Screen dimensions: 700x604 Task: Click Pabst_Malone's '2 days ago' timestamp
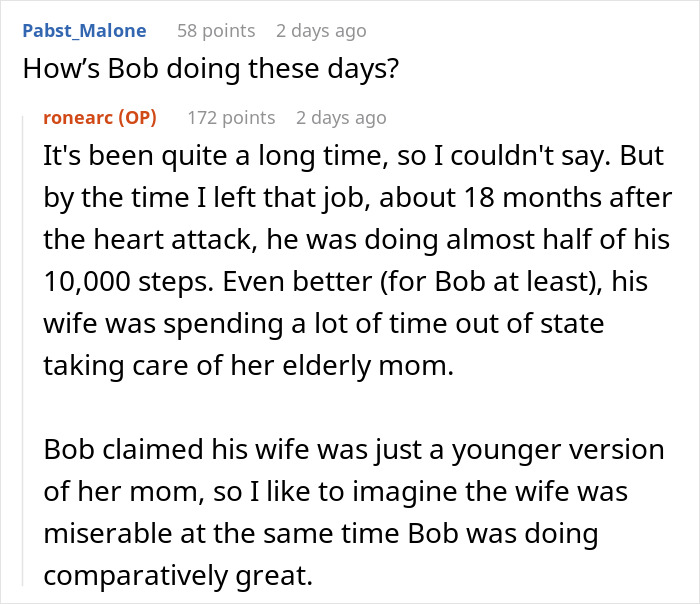(321, 31)
